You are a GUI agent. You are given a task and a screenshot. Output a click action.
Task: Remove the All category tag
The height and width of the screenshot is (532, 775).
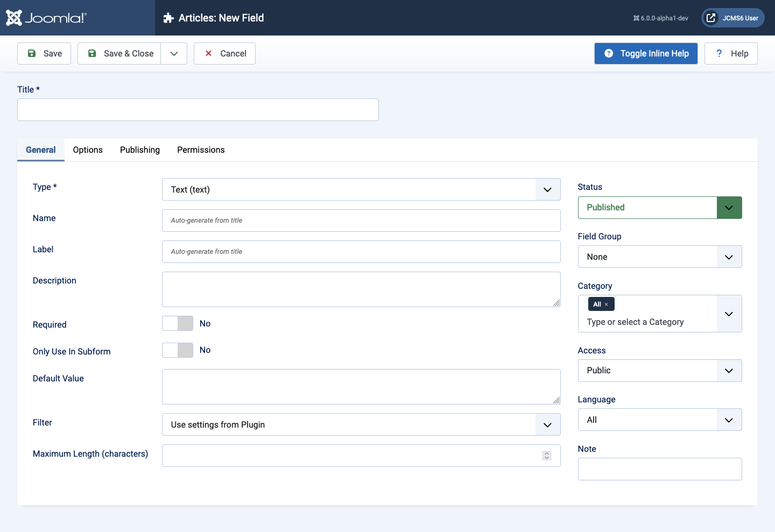click(607, 304)
